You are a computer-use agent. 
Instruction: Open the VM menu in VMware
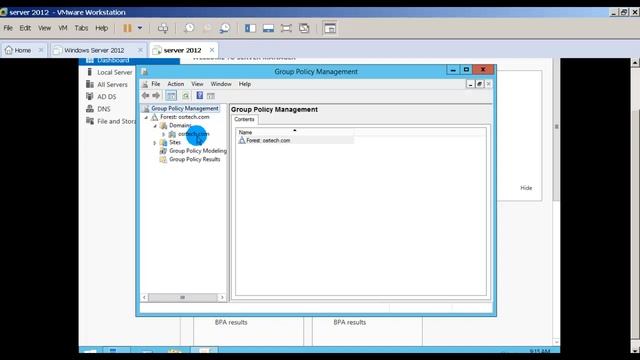[x=63, y=28]
